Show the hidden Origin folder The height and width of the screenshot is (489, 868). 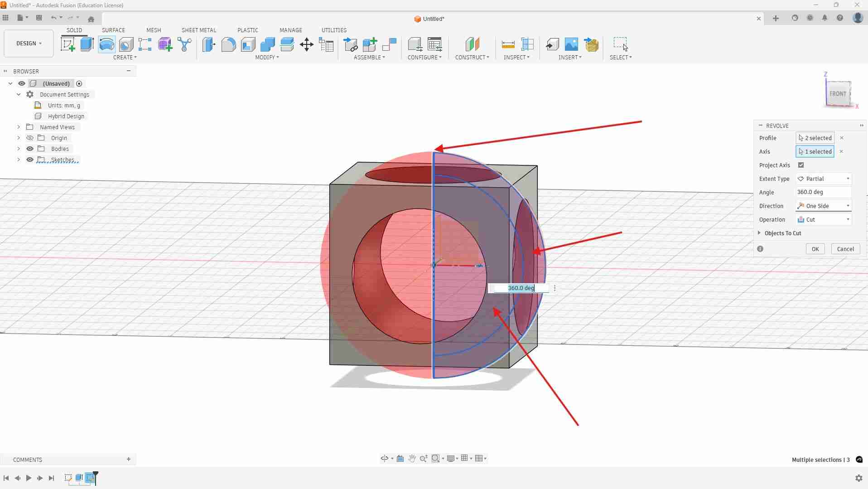30,138
